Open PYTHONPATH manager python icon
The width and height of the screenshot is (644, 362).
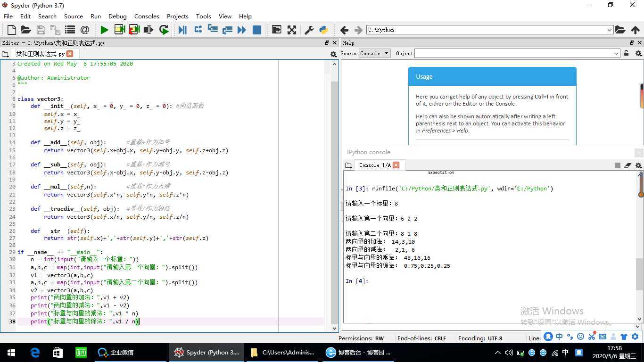323,30
